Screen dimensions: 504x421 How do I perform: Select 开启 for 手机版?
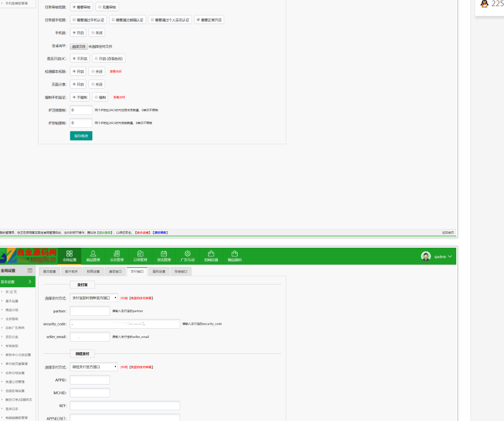[74, 33]
